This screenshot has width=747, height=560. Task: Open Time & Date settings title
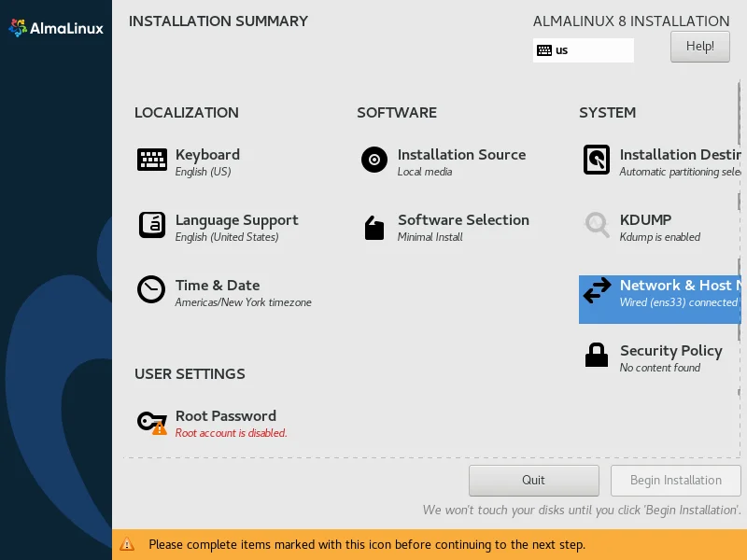coord(218,286)
